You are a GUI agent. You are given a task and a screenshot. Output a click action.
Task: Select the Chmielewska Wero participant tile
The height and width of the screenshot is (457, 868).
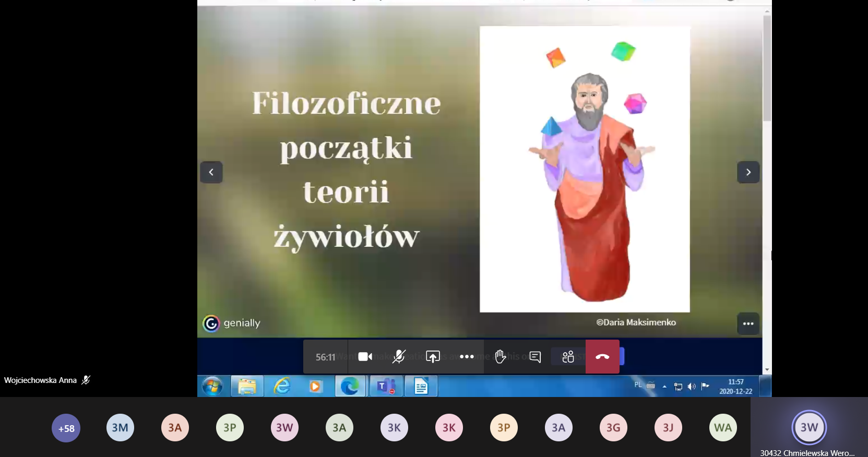[x=809, y=427]
